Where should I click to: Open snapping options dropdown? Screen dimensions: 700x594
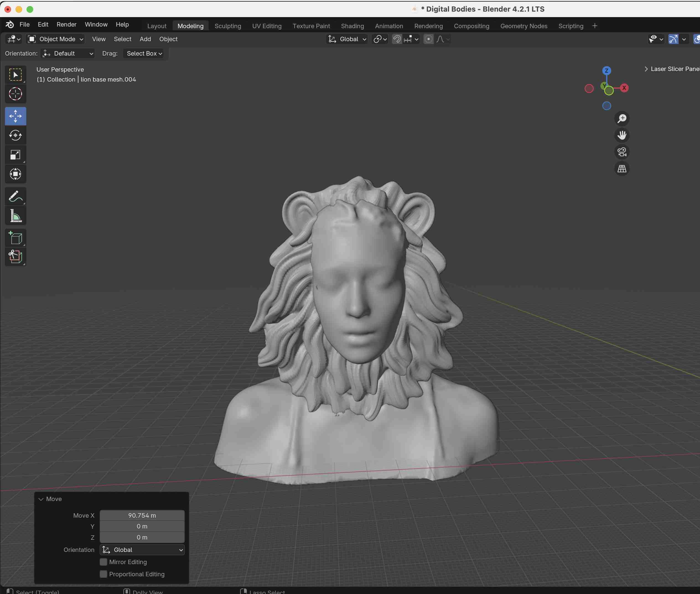click(x=411, y=39)
